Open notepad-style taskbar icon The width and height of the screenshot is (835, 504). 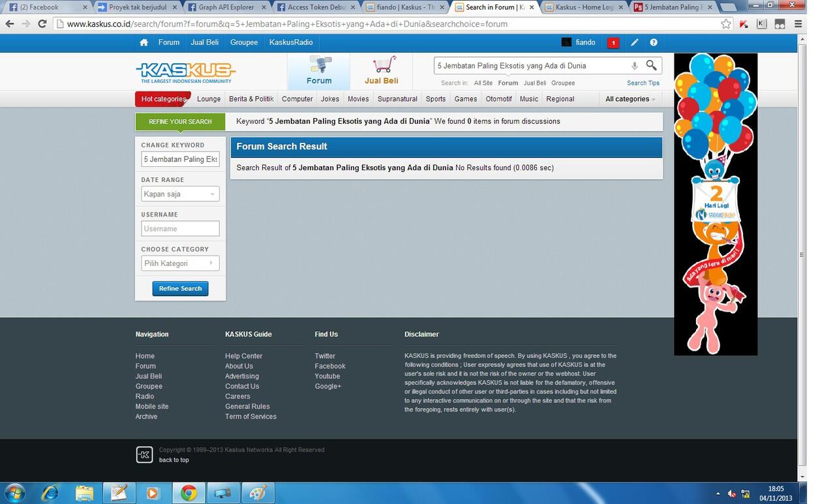click(118, 492)
